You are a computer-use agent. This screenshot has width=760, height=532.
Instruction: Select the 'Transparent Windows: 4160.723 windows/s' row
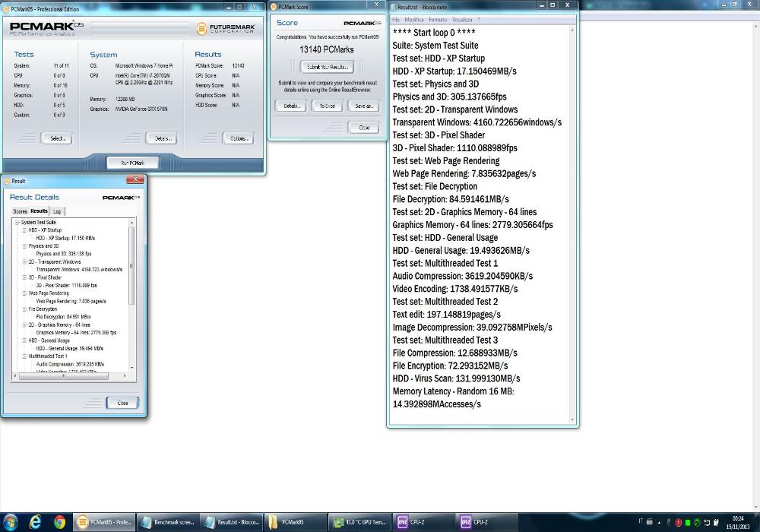[x=80, y=269]
